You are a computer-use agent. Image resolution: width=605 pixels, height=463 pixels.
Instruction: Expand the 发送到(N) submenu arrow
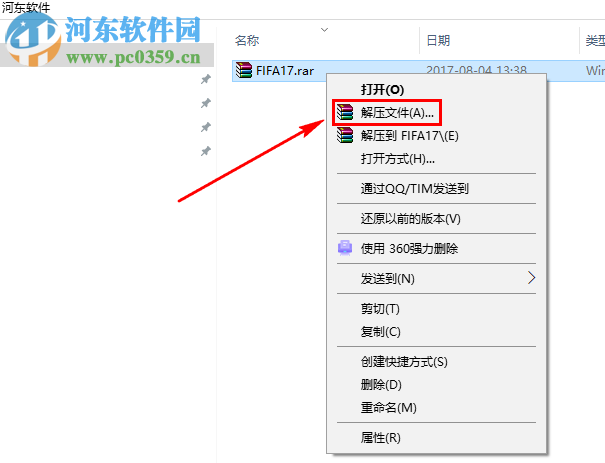[x=531, y=278]
